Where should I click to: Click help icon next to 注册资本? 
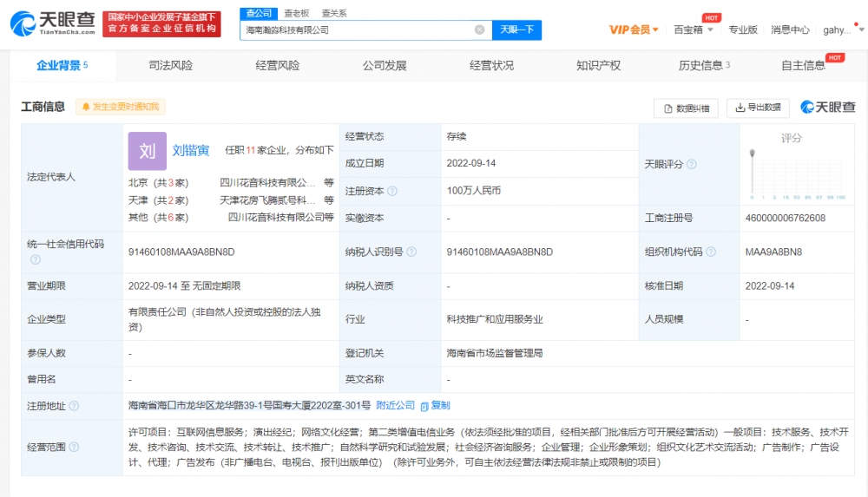(x=392, y=191)
